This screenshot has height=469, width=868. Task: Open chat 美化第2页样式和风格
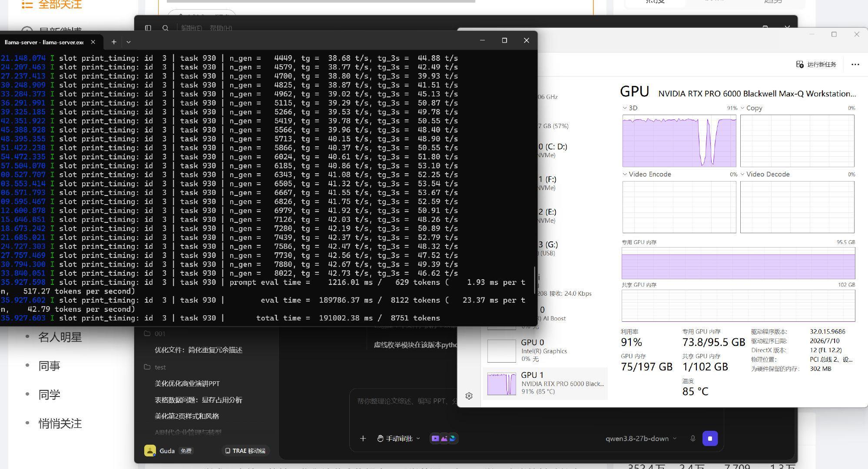(187, 416)
